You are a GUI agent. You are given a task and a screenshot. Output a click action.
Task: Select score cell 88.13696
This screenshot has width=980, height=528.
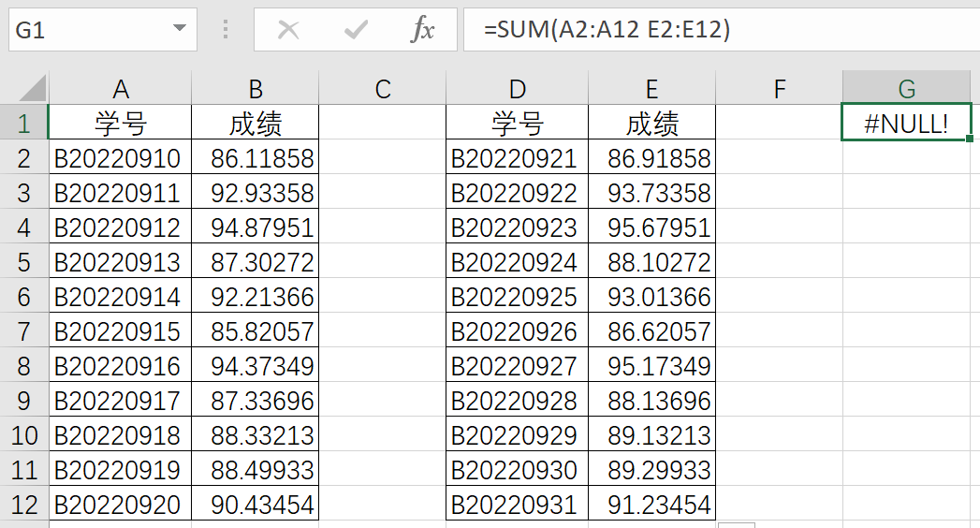pyautogui.click(x=651, y=400)
